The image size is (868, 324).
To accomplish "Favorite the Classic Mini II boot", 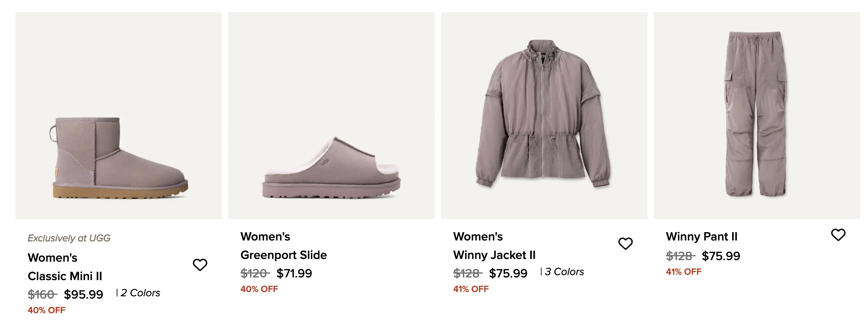I will point(200,265).
